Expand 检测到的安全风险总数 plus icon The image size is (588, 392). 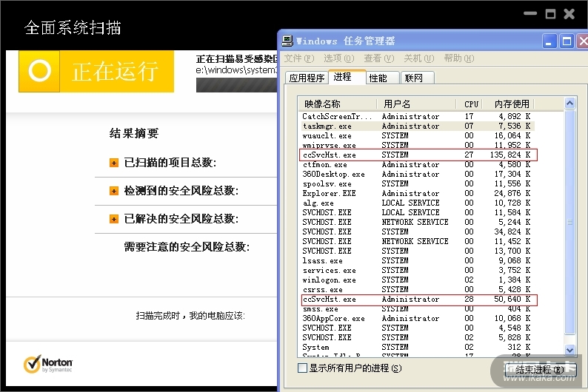[113, 191]
